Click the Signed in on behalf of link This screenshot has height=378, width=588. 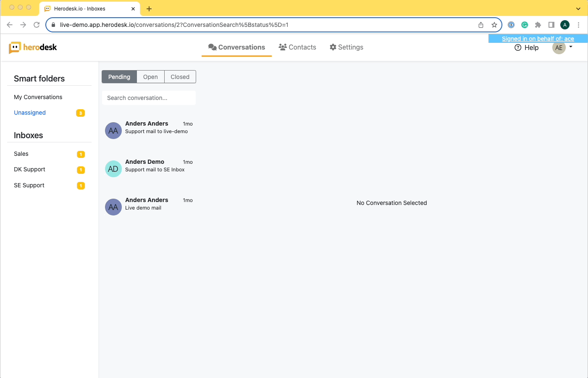coord(538,39)
